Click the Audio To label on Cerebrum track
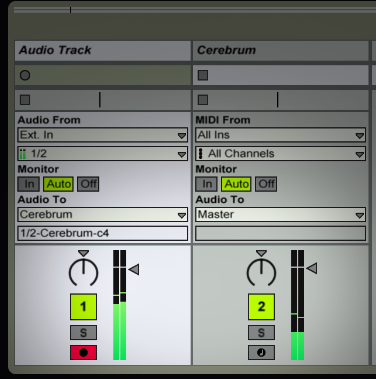 point(220,200)
